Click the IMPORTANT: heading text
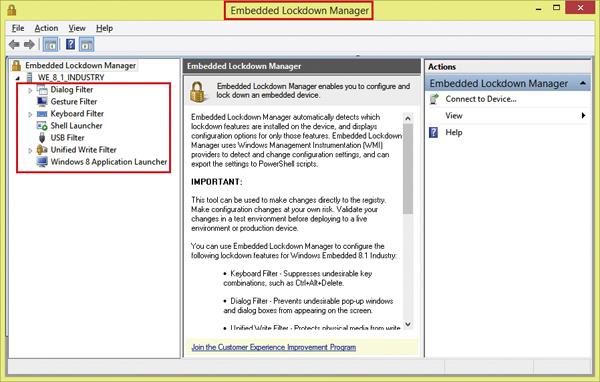Viewport: 600px width, 382px height. 217,182
